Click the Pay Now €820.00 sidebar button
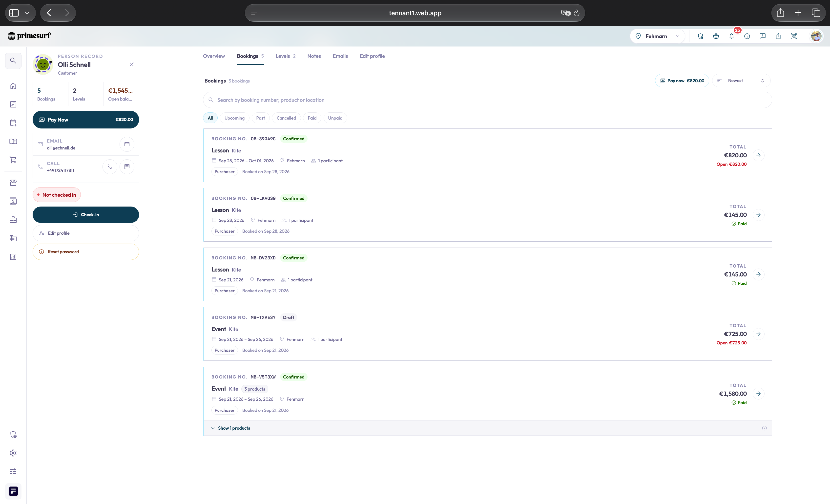 pos(86,120)
